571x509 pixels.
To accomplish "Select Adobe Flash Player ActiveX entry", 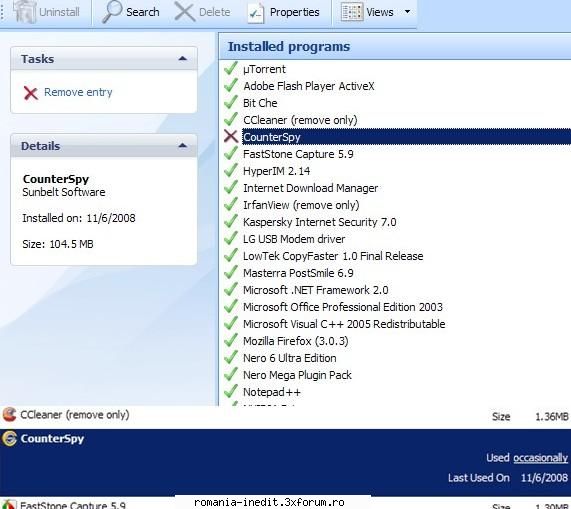I will [308, 86].
